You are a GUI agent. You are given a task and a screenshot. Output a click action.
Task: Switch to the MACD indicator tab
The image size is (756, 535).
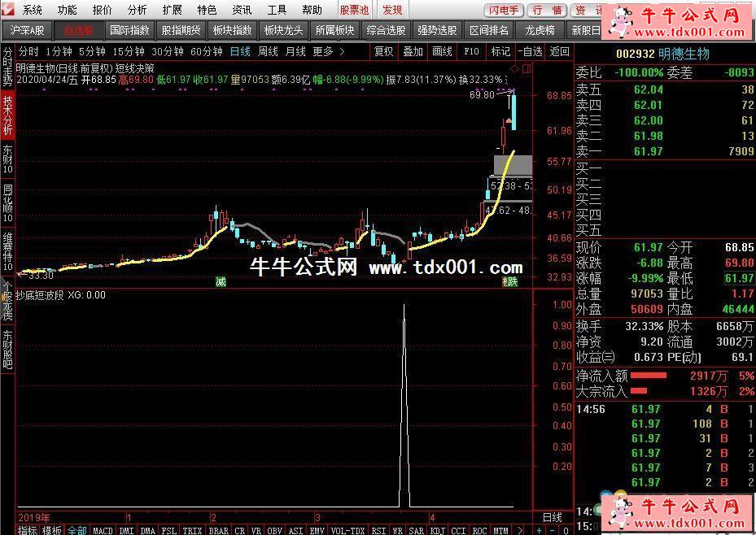point(103,530)
